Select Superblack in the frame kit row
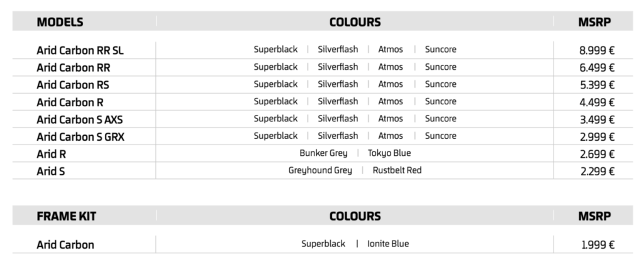The height and width of the screenshot is (262, 644). click(x=323, y=244)
